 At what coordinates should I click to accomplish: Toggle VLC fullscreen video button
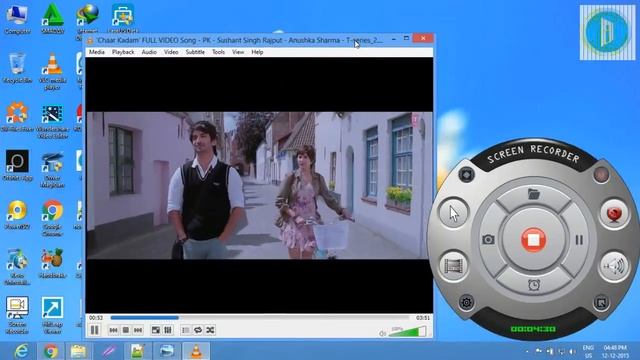[x=156, y=330]
